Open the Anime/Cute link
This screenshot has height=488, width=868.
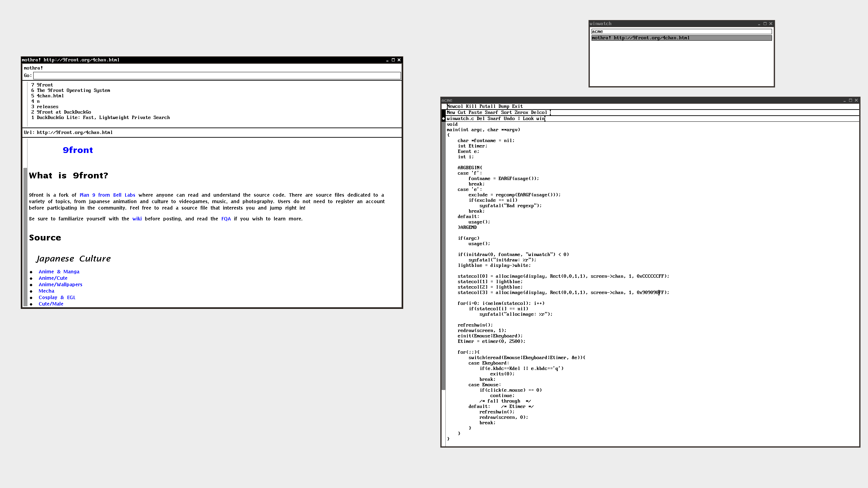pos(53,278)
